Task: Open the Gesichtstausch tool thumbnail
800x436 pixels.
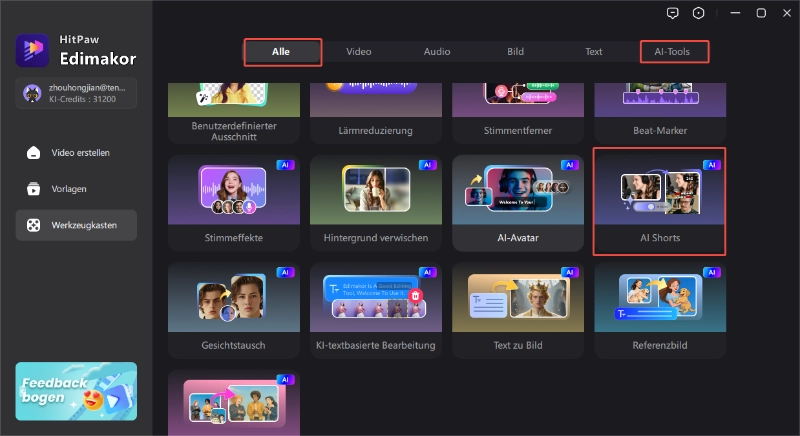Action: coord(234,297)
